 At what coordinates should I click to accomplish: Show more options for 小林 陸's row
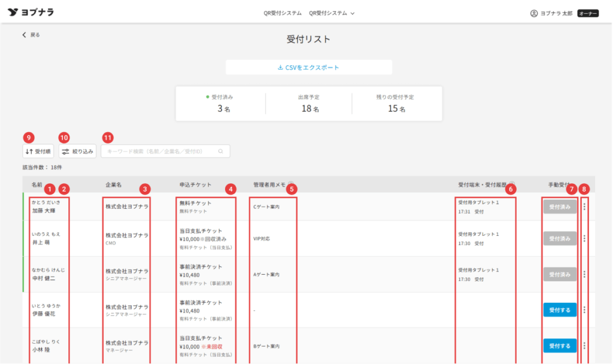tap(584, 345)
